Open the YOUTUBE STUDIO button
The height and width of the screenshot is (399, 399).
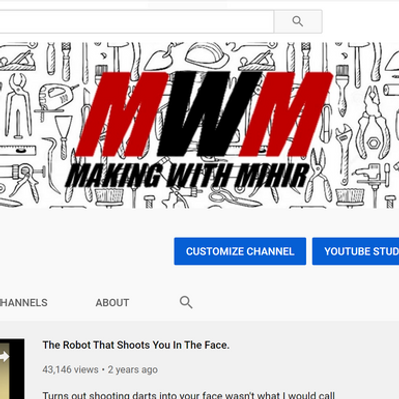[x=356, y=251]
